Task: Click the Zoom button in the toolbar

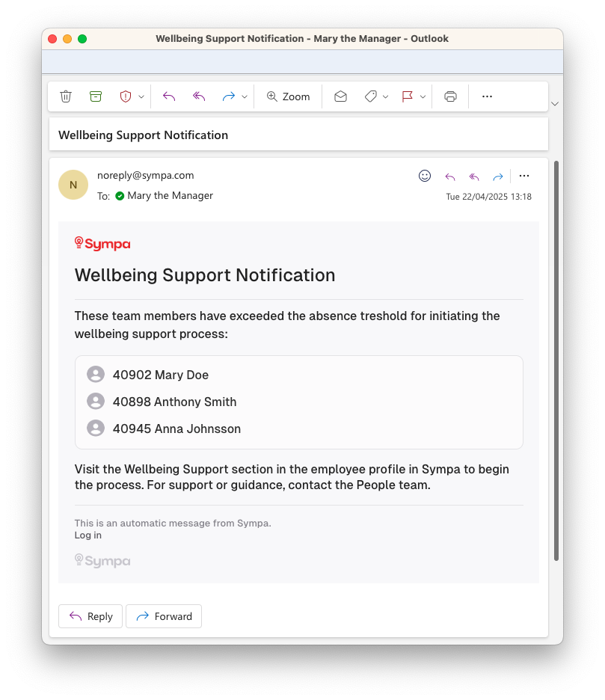Action: [x=288, y=96]
